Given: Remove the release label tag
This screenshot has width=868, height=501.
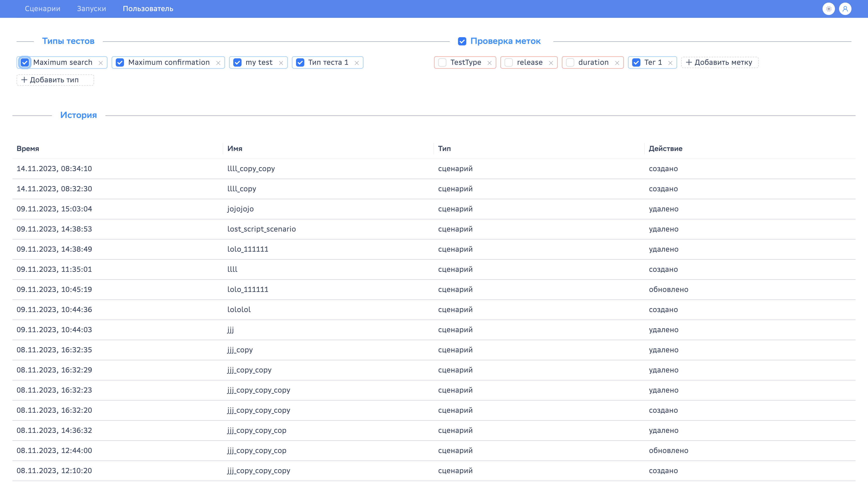Looking at the screenshot, I should 551,63.
